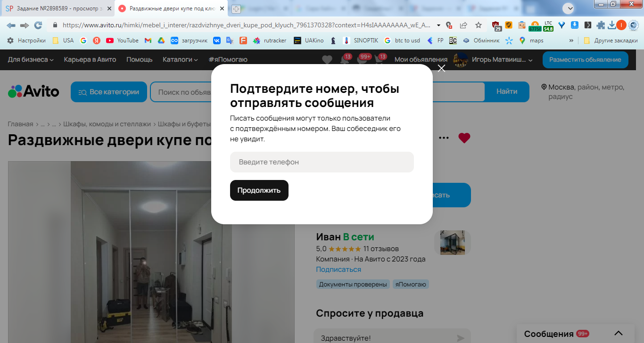
Task: Expand 'Для бизнеса' menu
Action: [x=31, y=59]
